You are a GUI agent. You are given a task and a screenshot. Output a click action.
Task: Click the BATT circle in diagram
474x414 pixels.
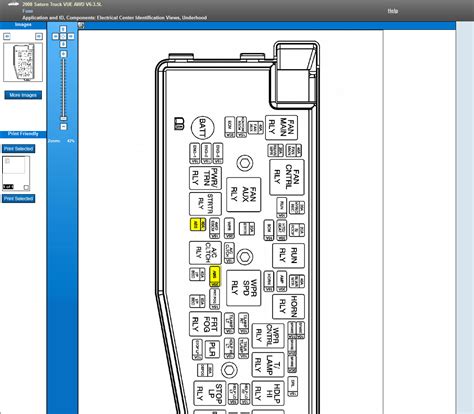[202, 128]
